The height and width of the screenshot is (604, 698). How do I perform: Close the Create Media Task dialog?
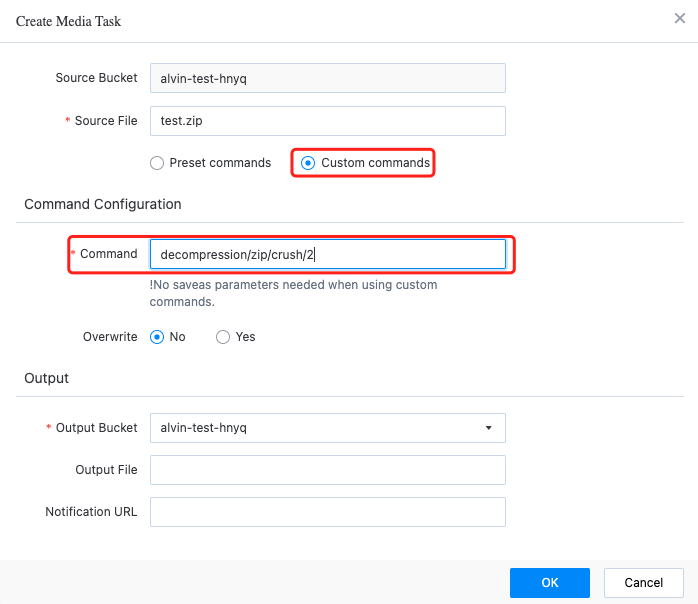679,18
